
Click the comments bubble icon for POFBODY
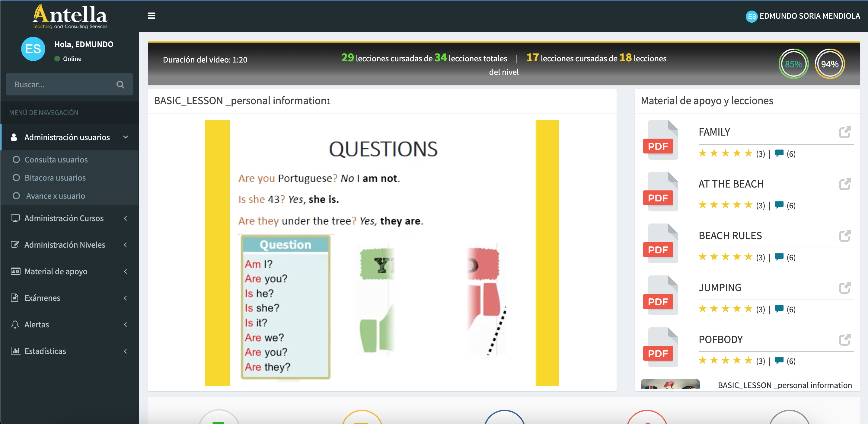(779, 361)
